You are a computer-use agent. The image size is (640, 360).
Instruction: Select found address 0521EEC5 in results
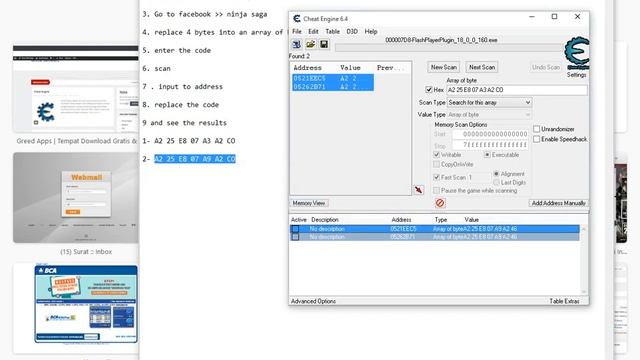[x=333, y=78]
